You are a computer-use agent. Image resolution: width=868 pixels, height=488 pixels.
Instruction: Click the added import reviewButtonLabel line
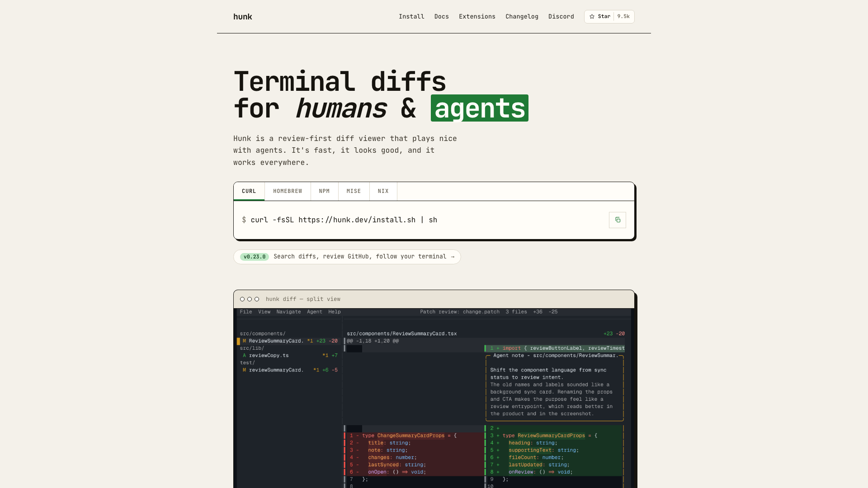pyautogui.click(x=555, y=348)
